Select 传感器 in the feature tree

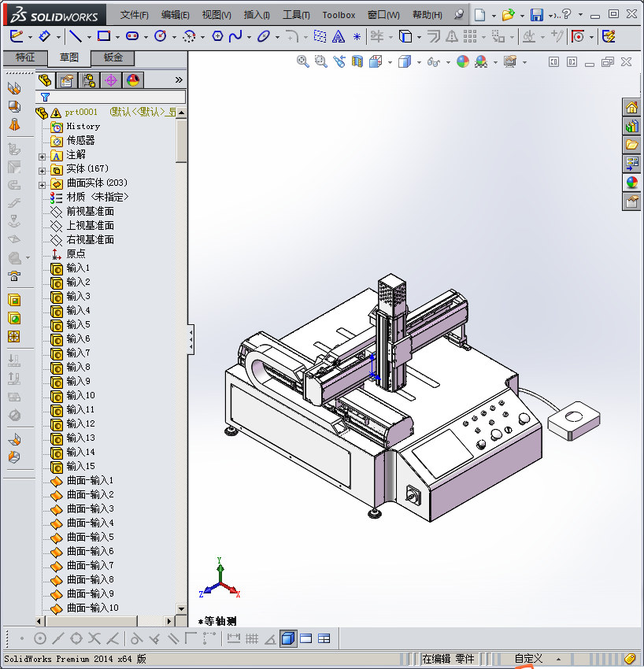[80, 140]
